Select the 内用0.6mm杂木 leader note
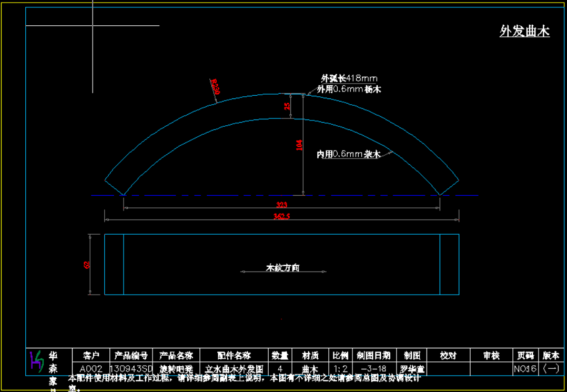This screenshot has width=567, height=392. [348, 155]
